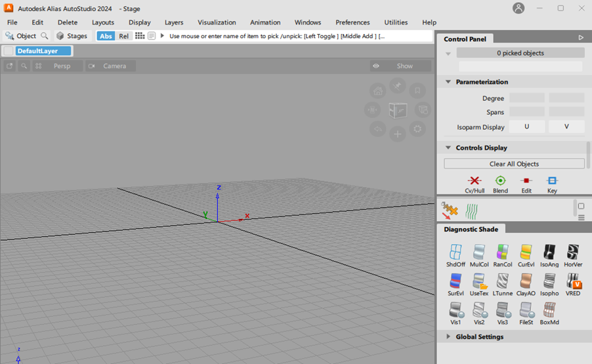Open the File menu
Viewport: 592px width, 364px height.
[12, 22]
